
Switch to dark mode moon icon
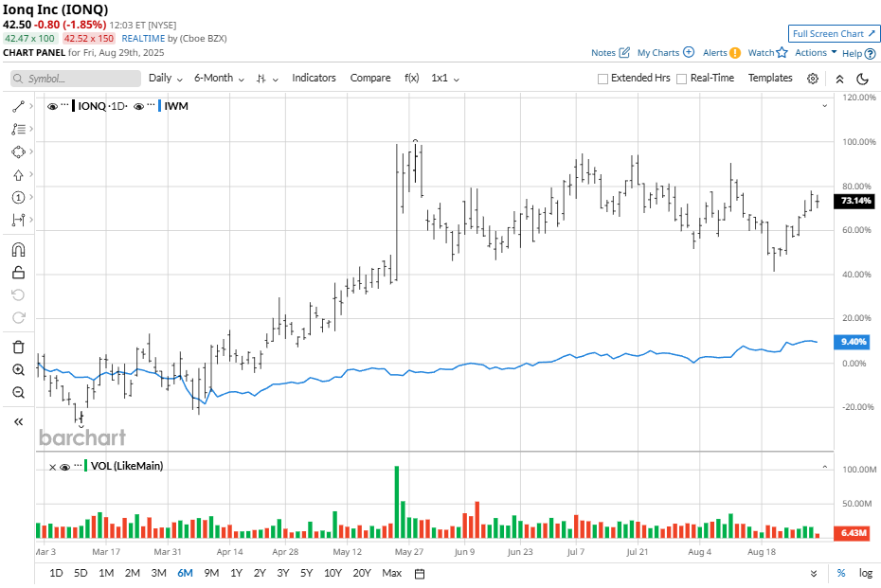point(862,79)
